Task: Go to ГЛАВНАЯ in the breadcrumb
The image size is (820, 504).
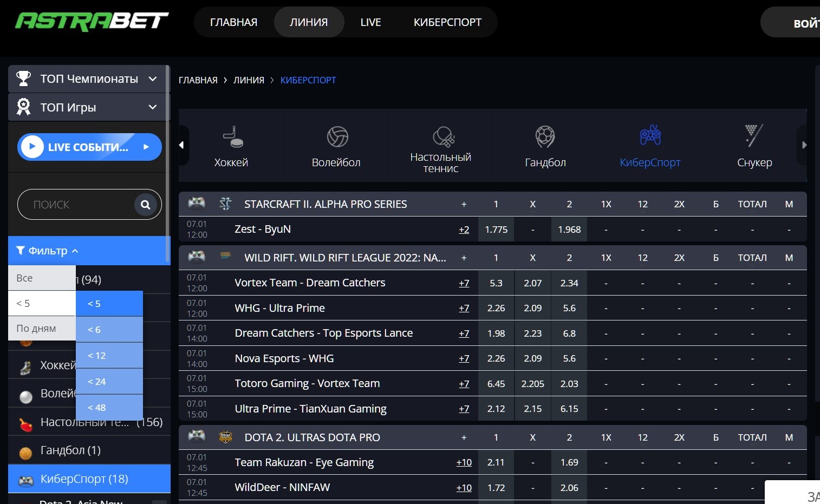Action: tap(198, 80)
